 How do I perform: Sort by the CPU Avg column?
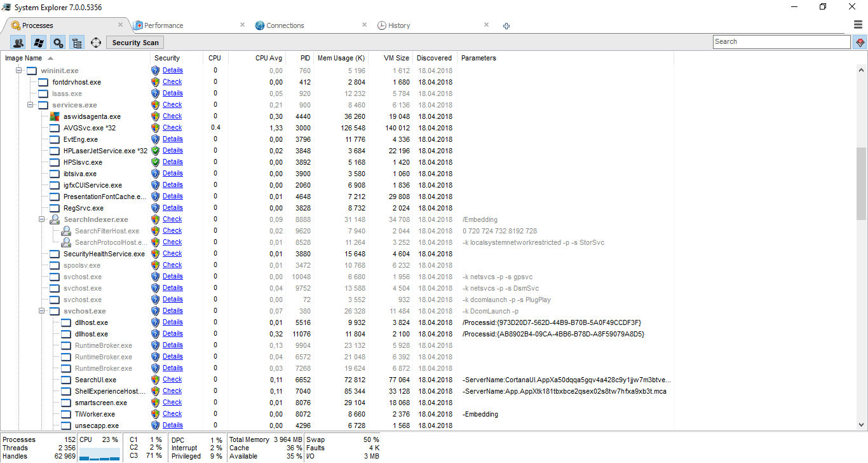[x=268, y=58]
